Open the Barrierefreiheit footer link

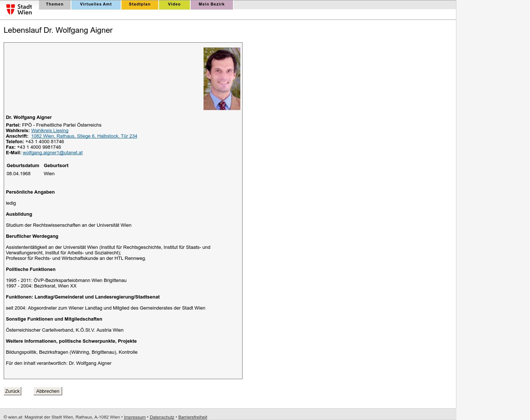pyautogui.click(x=193, y=417)
